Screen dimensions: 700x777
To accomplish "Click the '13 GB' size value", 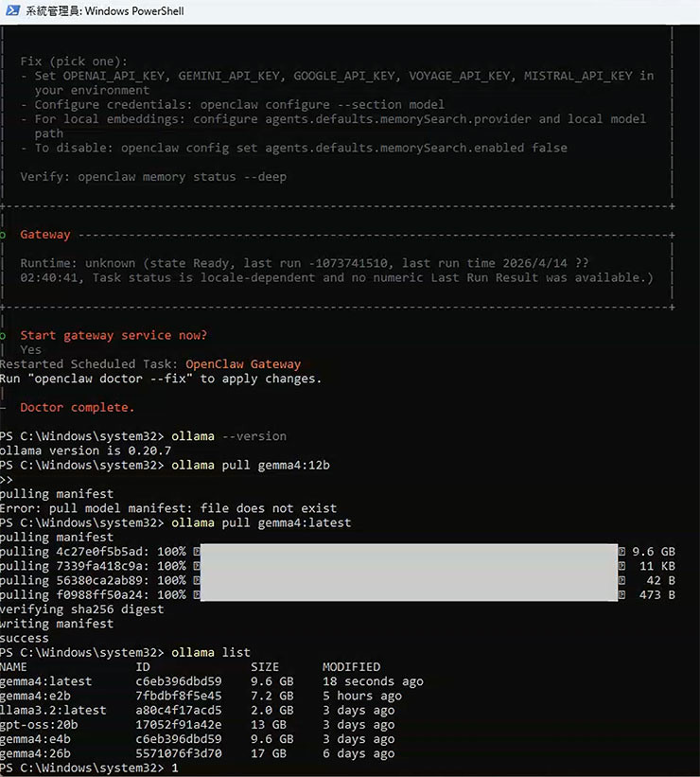I will coord(269,724).
